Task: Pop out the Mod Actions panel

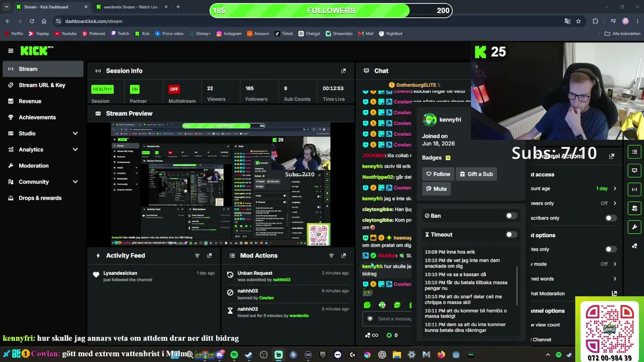Action: pos(344,255)
